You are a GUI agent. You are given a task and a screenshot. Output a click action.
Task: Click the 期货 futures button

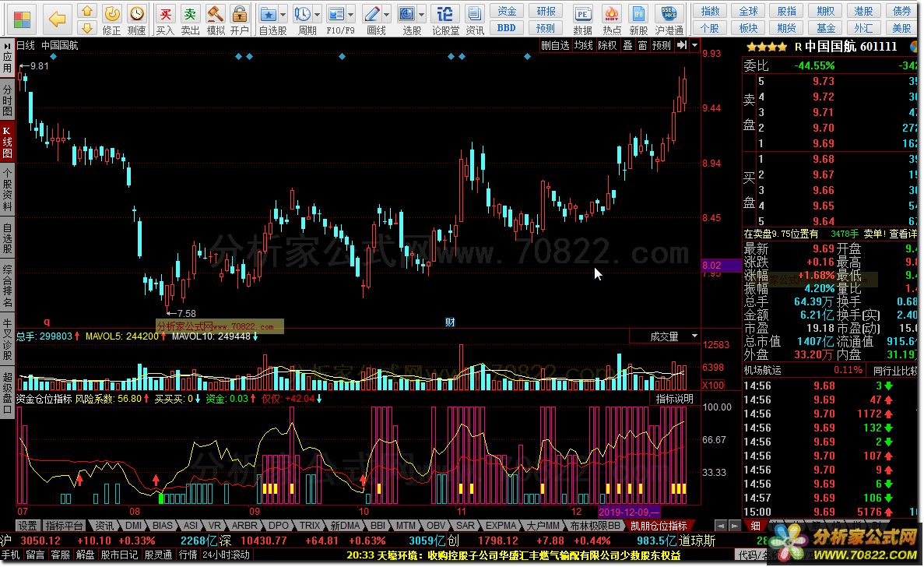pos(787,28)
